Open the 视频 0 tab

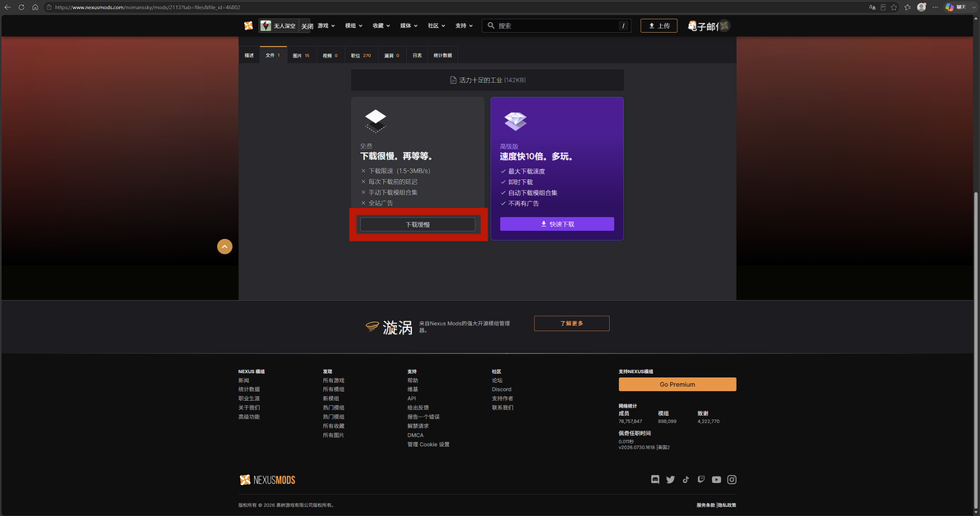tap(330, 56)
